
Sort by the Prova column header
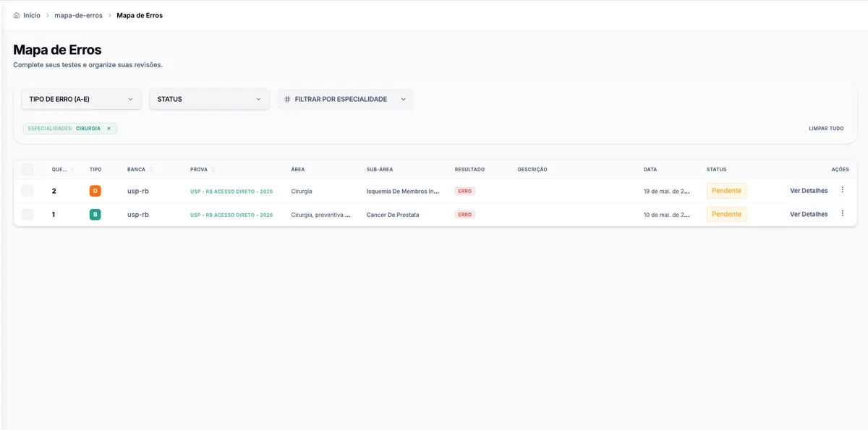point(203,169)
